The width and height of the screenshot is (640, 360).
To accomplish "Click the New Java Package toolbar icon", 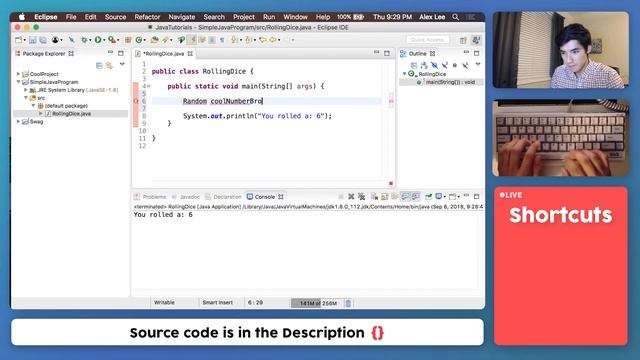I will 128,40.
